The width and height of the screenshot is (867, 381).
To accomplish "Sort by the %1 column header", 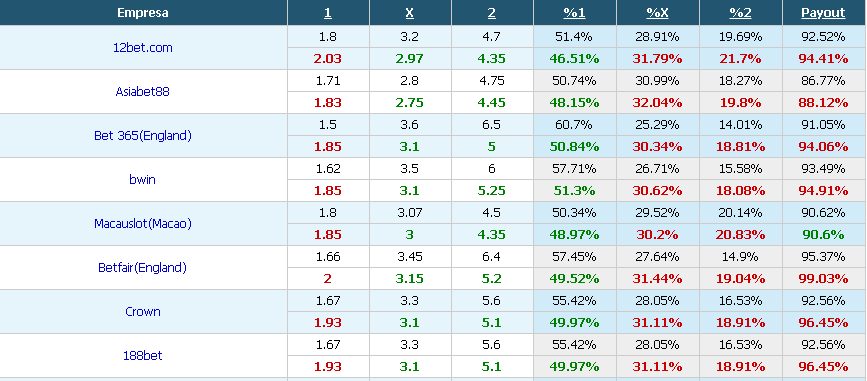I will coord(574,13).
